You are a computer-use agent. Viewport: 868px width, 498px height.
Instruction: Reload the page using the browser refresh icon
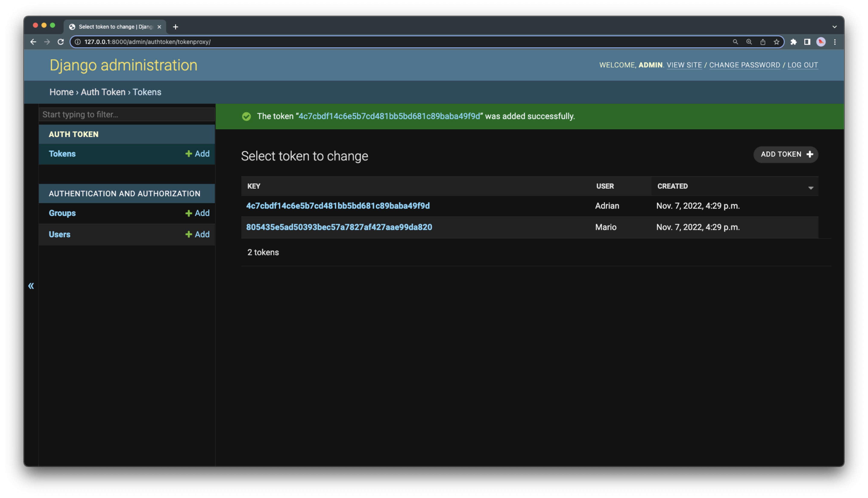click(x=61, y=42)
